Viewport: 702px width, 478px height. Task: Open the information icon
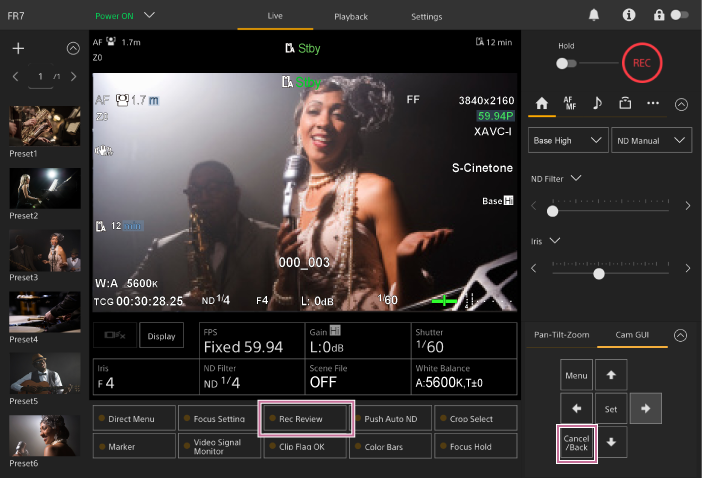[628, 16]
